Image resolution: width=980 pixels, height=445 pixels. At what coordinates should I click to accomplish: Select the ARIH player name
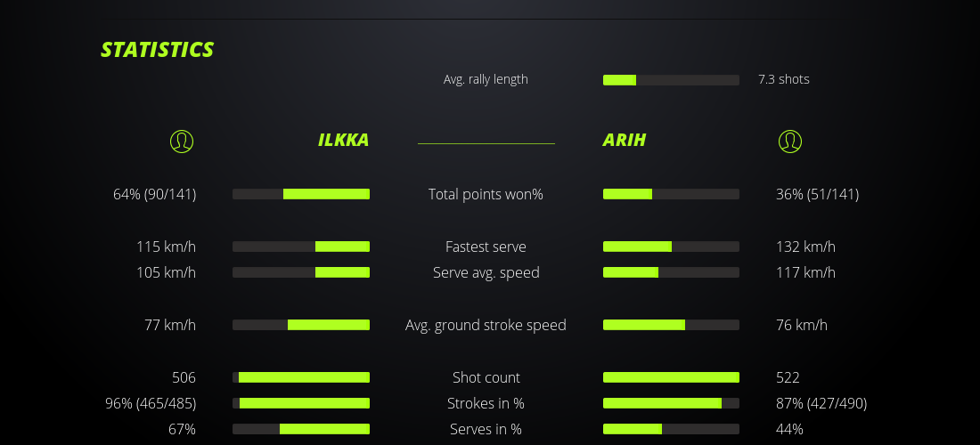pos(624,140)
